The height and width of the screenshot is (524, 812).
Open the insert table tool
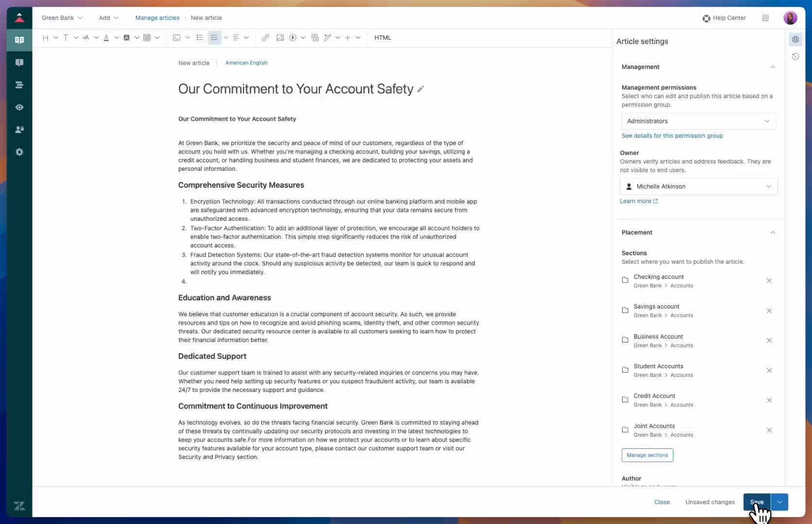coord(147,38)
